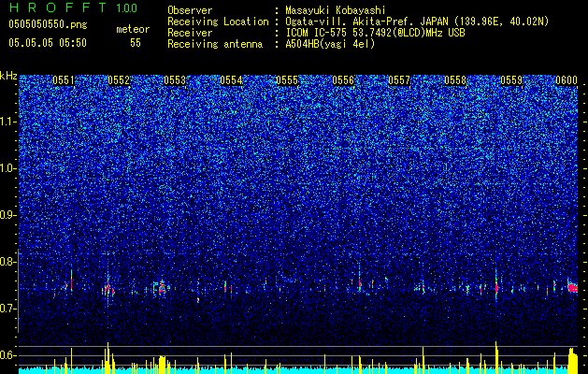
Task: Click the strong meteor echo at 0600
Action: pyautogui.click(x=573, y=288)
